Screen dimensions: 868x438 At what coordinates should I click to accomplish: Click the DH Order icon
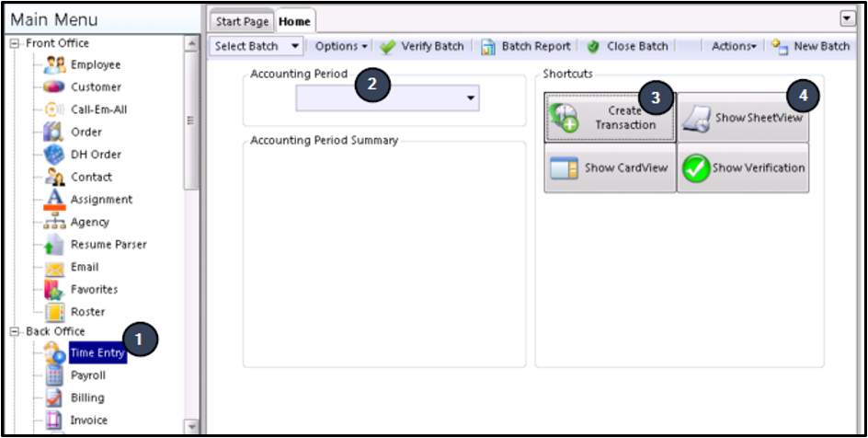[54, 155]
